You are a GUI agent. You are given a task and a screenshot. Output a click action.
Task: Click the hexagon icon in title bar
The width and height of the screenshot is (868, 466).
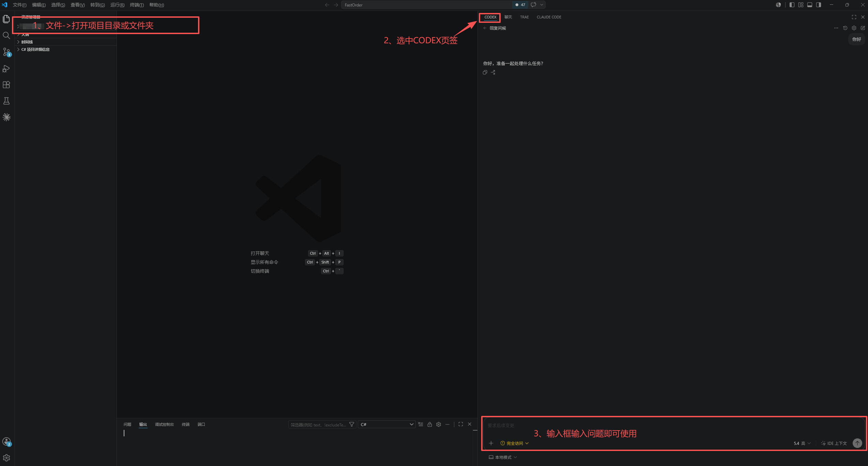[778, 5]
